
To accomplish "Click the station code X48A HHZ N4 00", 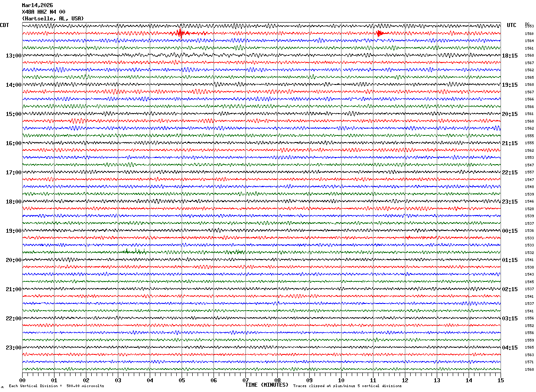I will click(43, 12).
